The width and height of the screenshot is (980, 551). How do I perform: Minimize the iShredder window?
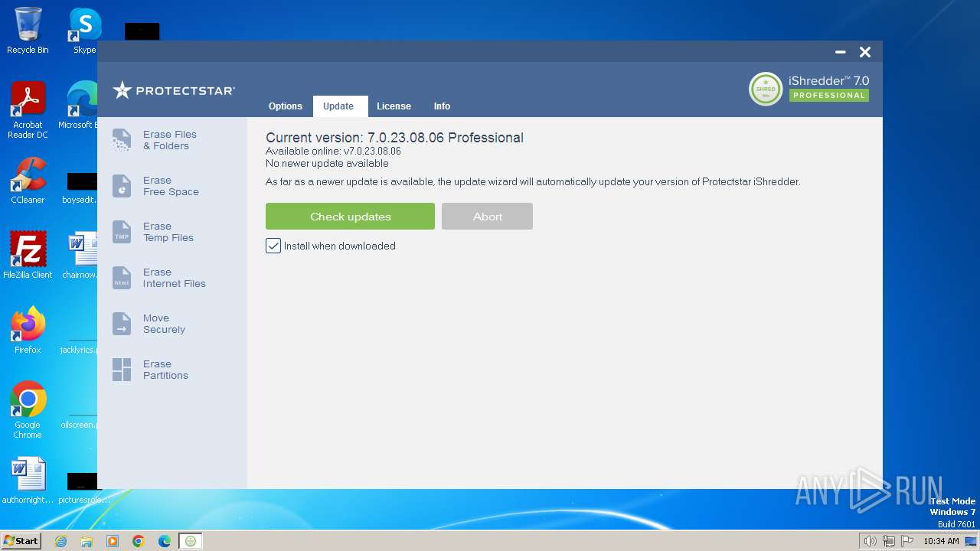[x=840, y=52]
